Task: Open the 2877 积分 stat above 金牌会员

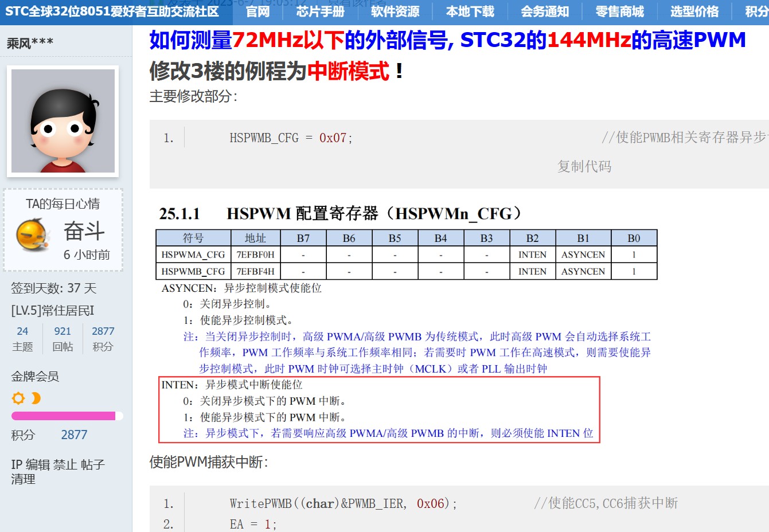Action: [103, 338]
